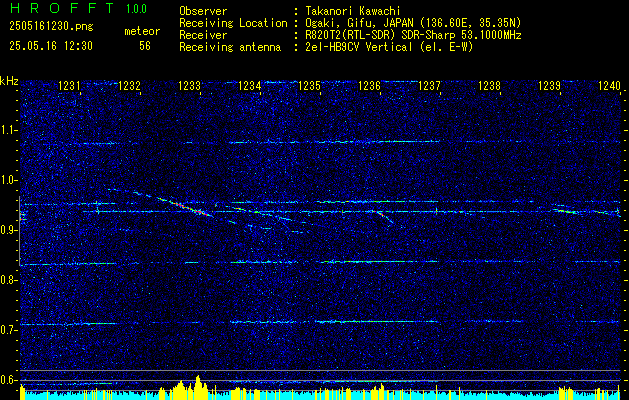This screenshot has width=629, height=400.
Task: Click time marker 1236
Action: point(369,85)
